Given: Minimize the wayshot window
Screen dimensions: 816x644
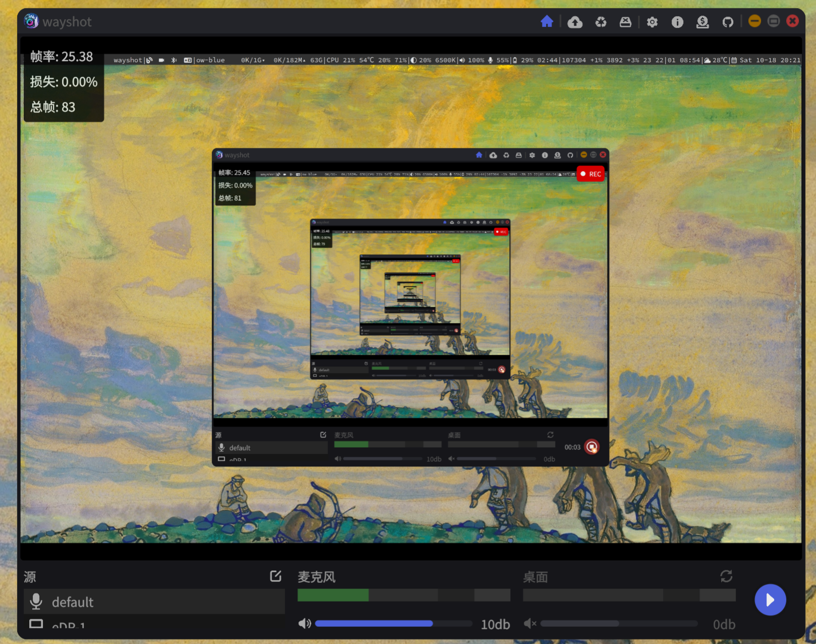Looking at the screenshot, I should 754,21.
